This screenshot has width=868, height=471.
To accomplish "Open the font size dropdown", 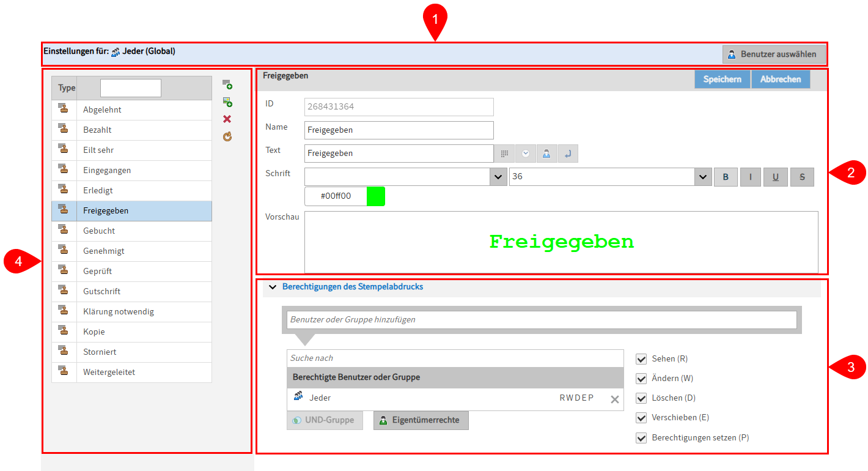I will [x=702, y=177].
